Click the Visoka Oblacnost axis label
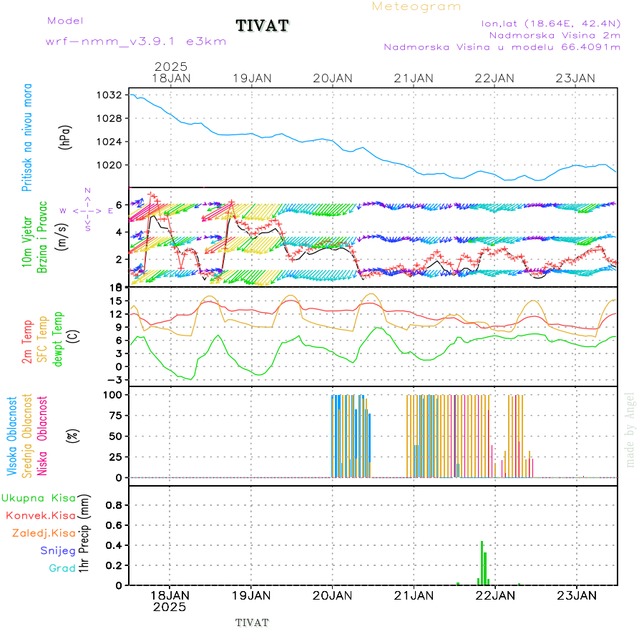 [x=12, y=435]
